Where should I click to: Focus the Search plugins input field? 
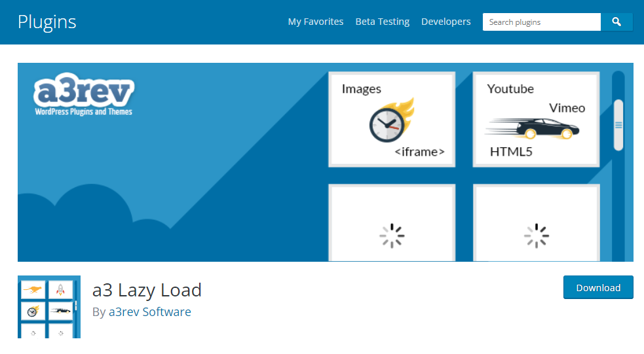click(542, 22)
